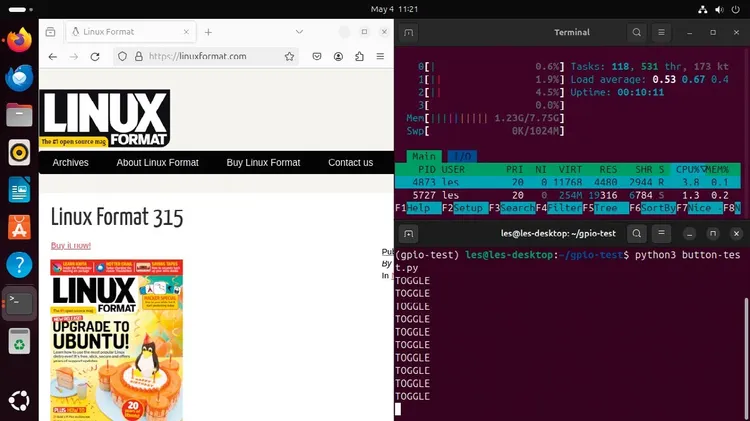Click the padlock site security icon
750x421 pixels.
point(139,56)
